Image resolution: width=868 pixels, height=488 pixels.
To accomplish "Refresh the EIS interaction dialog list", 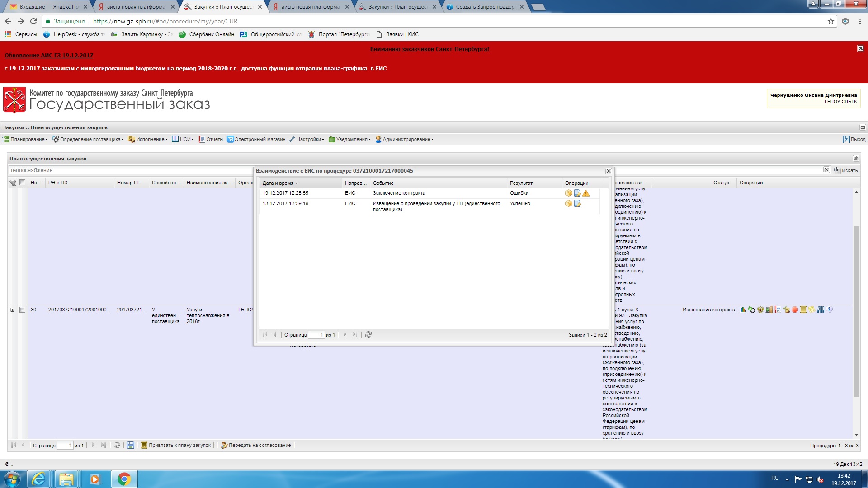I will click(x=368, y=335).
